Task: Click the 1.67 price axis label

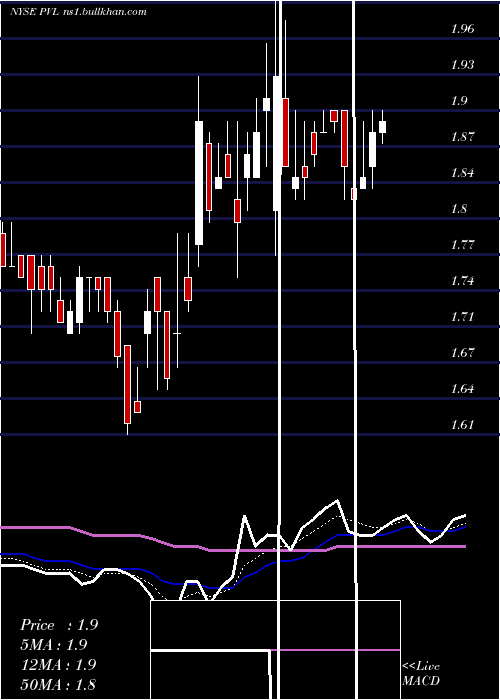Action: click(x=462, y=353)
